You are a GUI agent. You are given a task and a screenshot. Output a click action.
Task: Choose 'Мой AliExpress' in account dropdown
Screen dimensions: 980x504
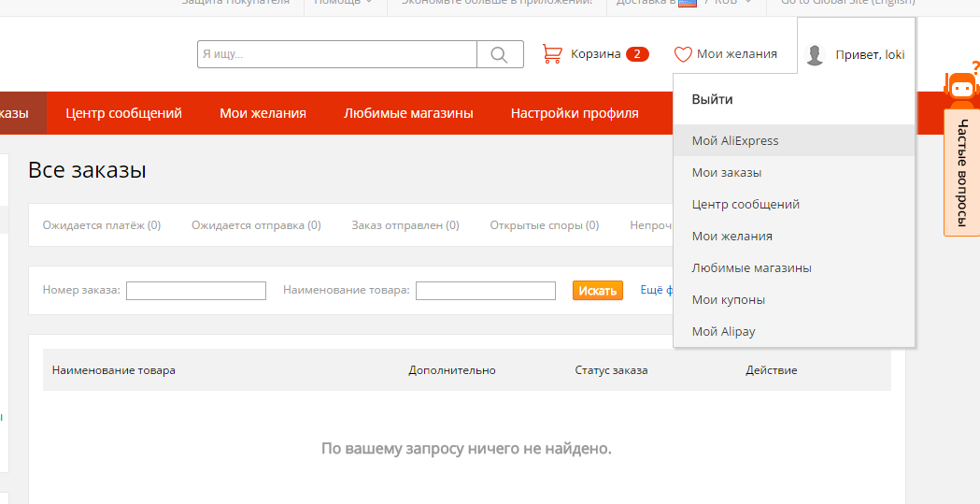point(794,140)
